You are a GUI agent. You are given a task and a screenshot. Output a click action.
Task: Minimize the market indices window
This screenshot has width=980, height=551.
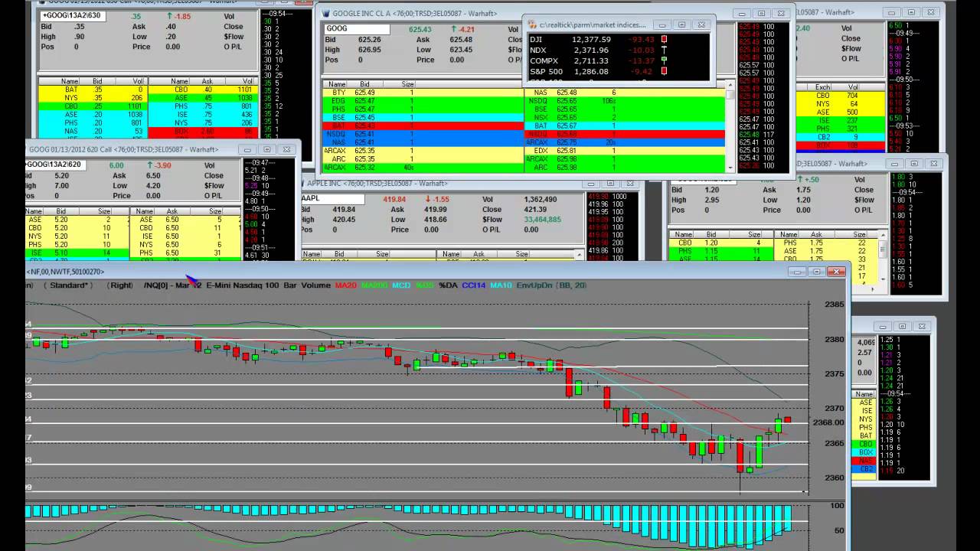(x=662, y=24)
